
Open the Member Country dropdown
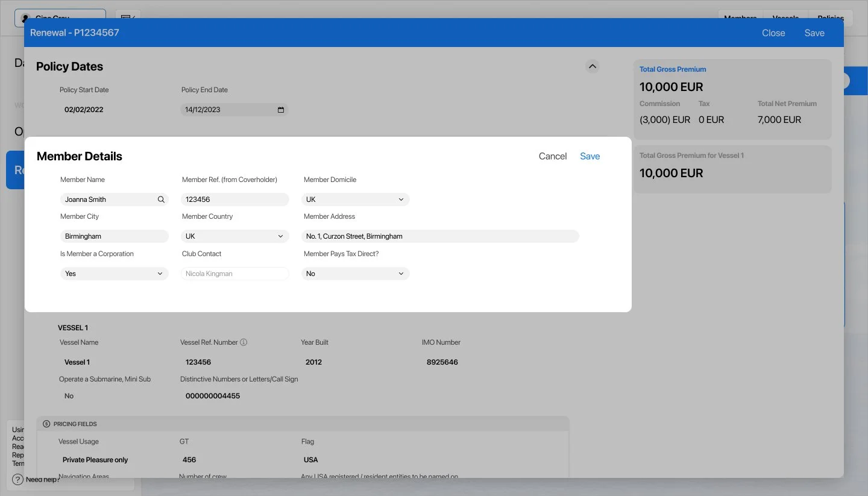coord(235,236)
